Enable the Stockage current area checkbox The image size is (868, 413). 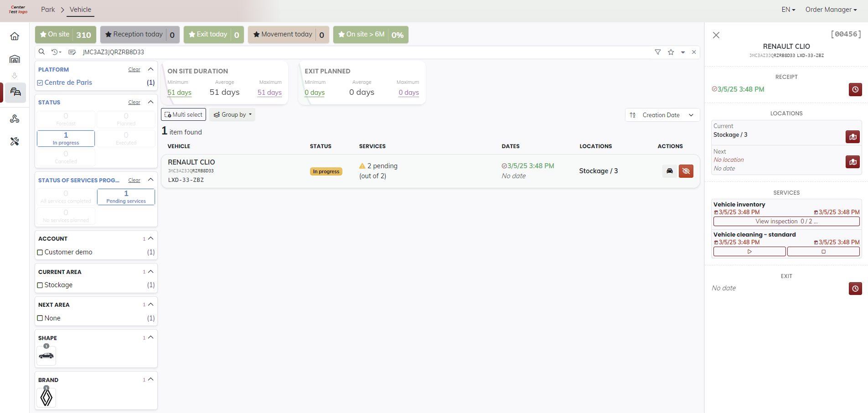[x=40, y=285]
